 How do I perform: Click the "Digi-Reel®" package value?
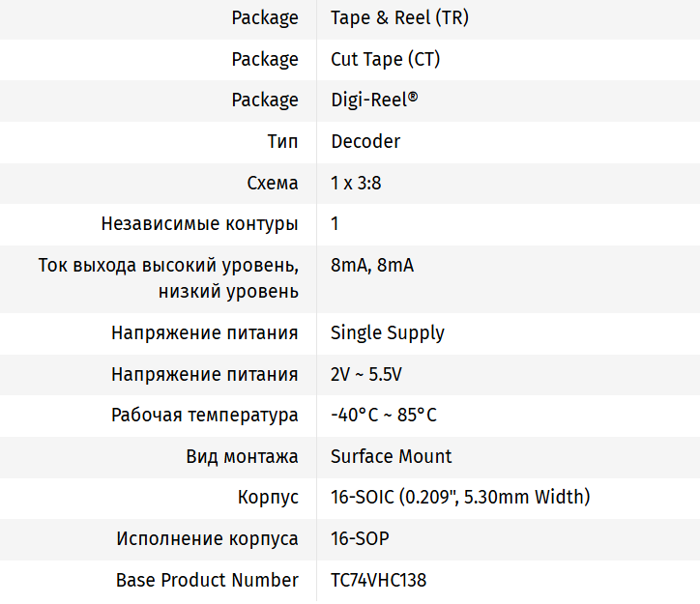point(374,101)
